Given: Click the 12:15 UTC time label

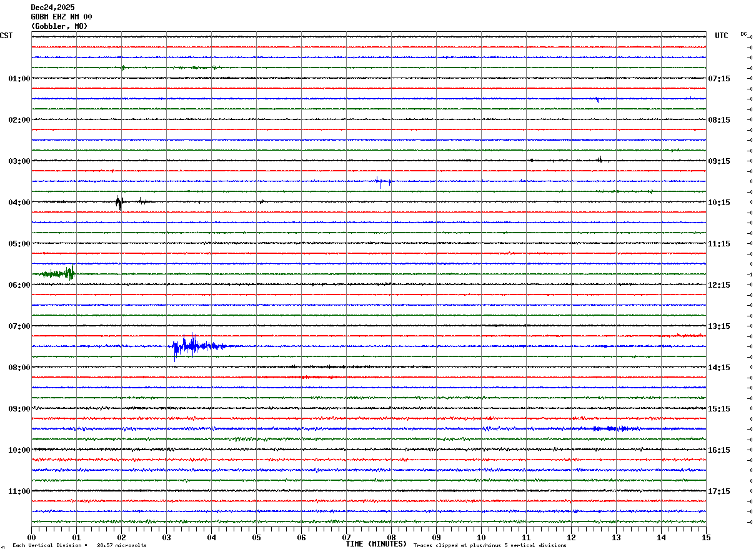Looking at the screenshot, I should (x=719, y=285).
